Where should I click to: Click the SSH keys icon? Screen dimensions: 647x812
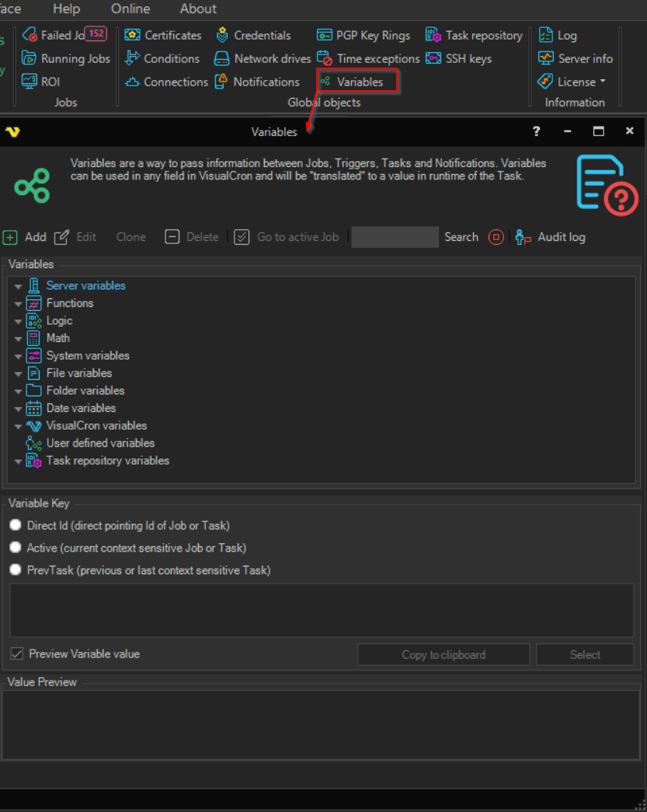point(433,58)
